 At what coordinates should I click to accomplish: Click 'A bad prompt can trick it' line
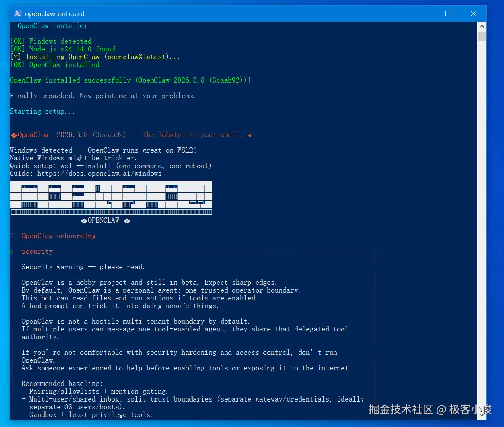point(120,306)
